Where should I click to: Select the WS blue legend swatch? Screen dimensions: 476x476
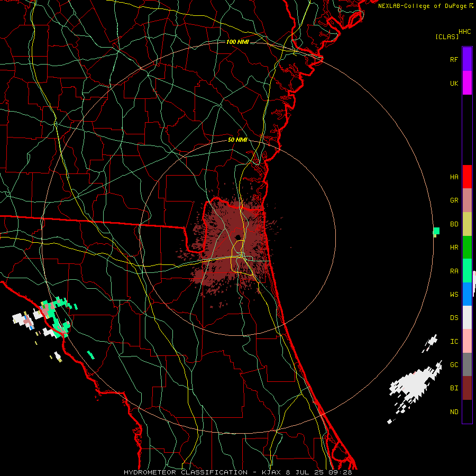coord(467,294)
